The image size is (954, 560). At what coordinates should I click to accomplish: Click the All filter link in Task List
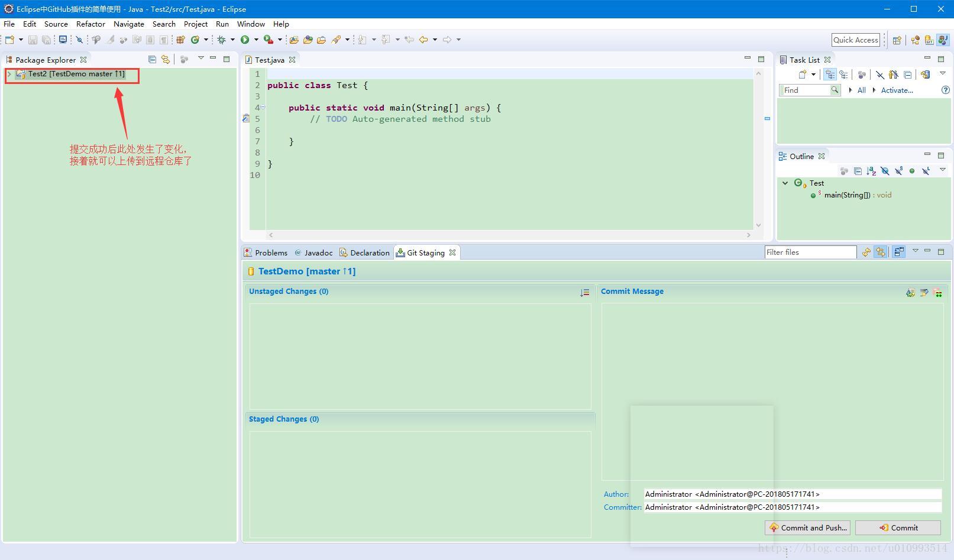(861, 90)
